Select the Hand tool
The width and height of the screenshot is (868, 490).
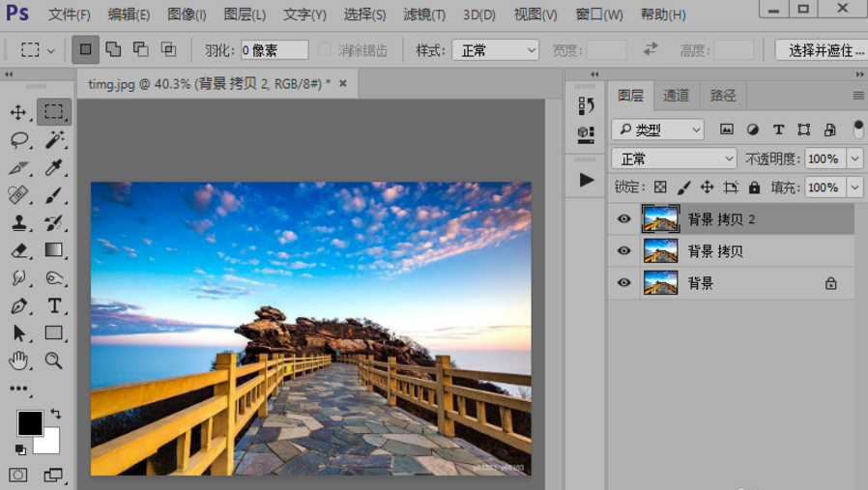(x=18, y=360)
